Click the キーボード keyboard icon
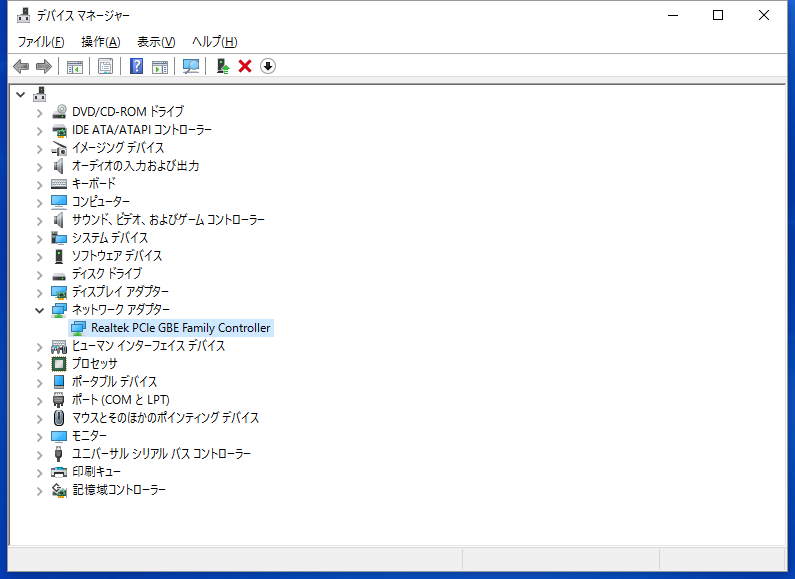795x579 pixels. tap(59, 184)
